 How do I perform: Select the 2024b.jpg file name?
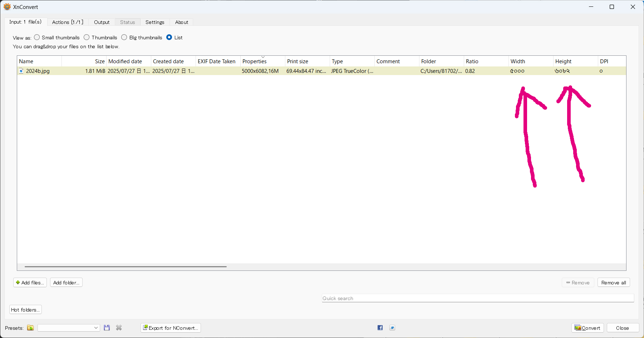click(38, 71)
